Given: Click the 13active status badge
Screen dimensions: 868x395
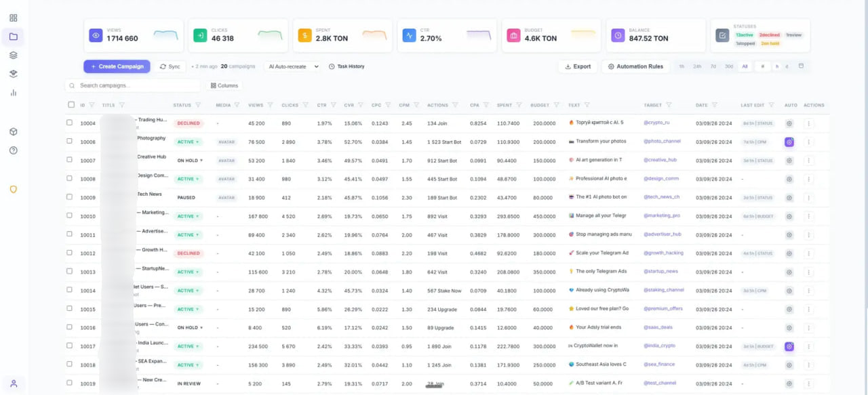Looking at the screenshot, I should 745,35.
